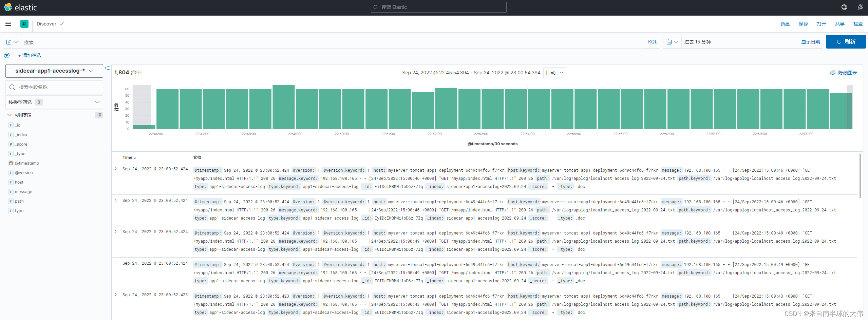Open the newsfeed icon in header

pos(861,7)
